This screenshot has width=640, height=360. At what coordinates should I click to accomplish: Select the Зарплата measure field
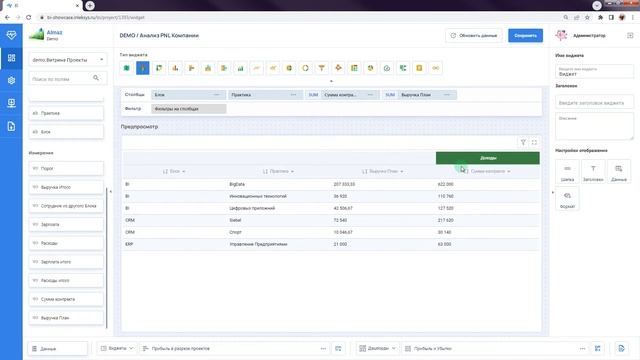point(66,224)
